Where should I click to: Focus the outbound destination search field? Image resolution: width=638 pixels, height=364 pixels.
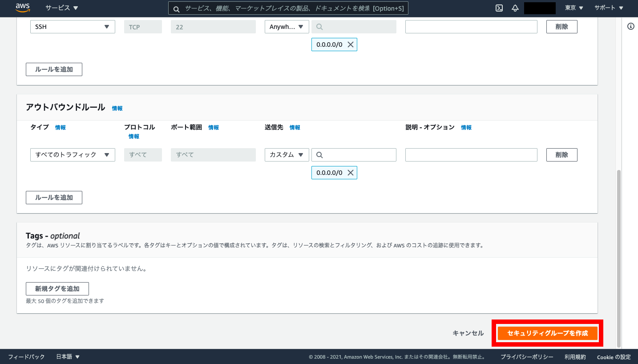point(354,155)
